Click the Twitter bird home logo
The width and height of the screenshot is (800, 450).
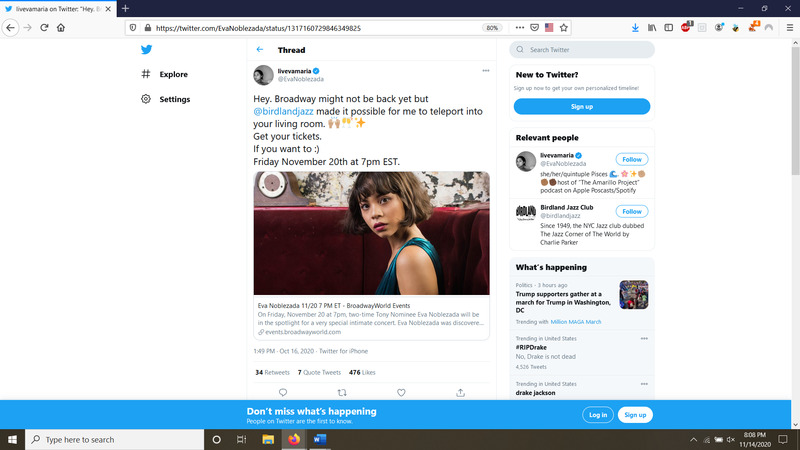tap(146, 49)
